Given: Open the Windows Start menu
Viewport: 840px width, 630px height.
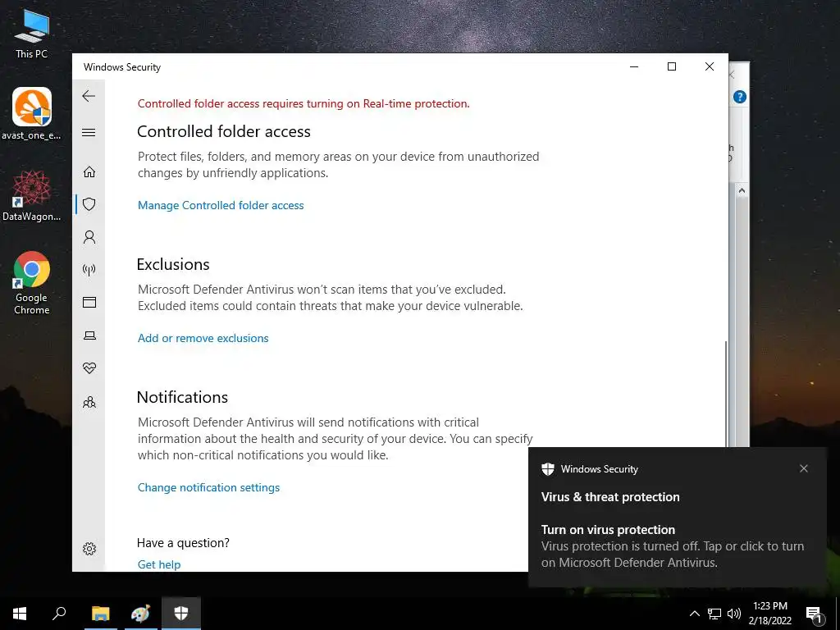Looking at the screenshot, I should pos(20,614).
